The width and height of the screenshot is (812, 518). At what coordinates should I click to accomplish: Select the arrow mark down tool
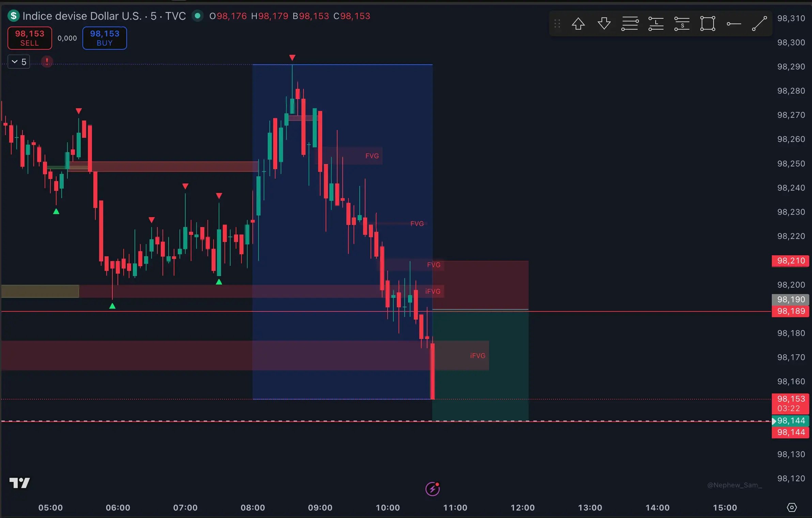604,24
